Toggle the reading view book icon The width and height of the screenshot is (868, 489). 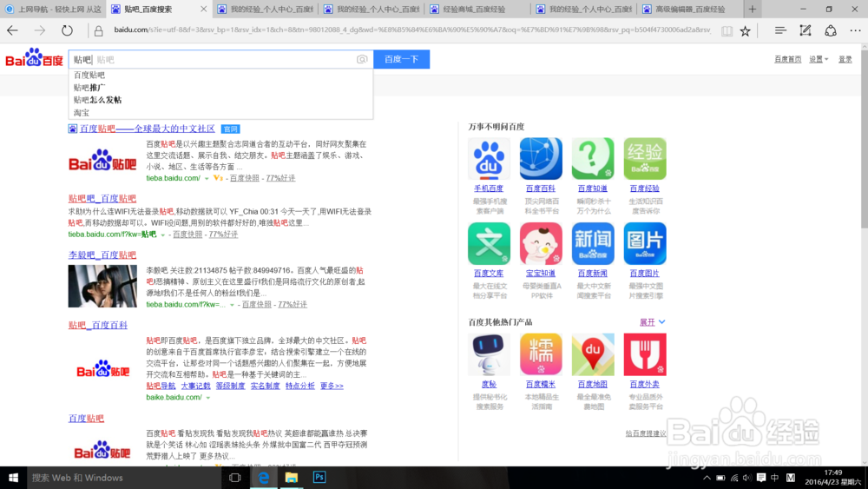click(x=727, y=31)
